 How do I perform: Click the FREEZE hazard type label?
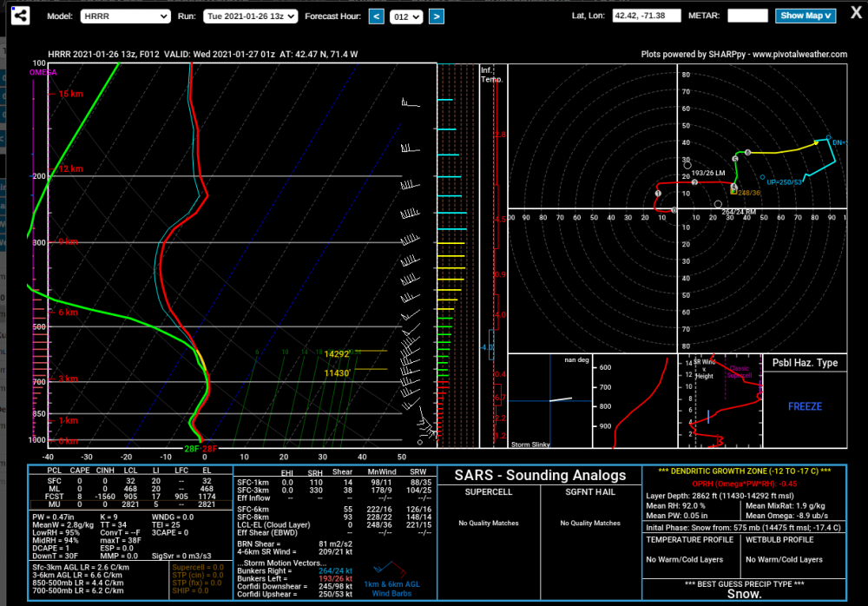click(805, 406)
